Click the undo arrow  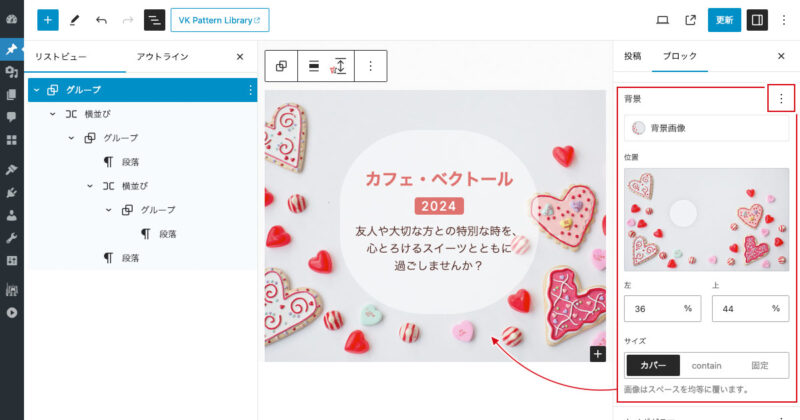click(x=101, y=19)
